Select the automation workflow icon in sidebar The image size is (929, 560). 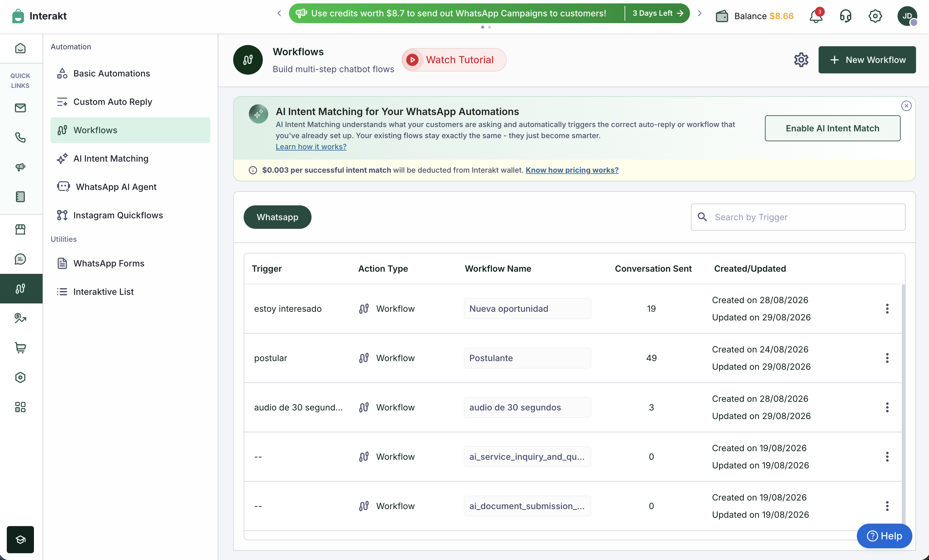(20, 289)
